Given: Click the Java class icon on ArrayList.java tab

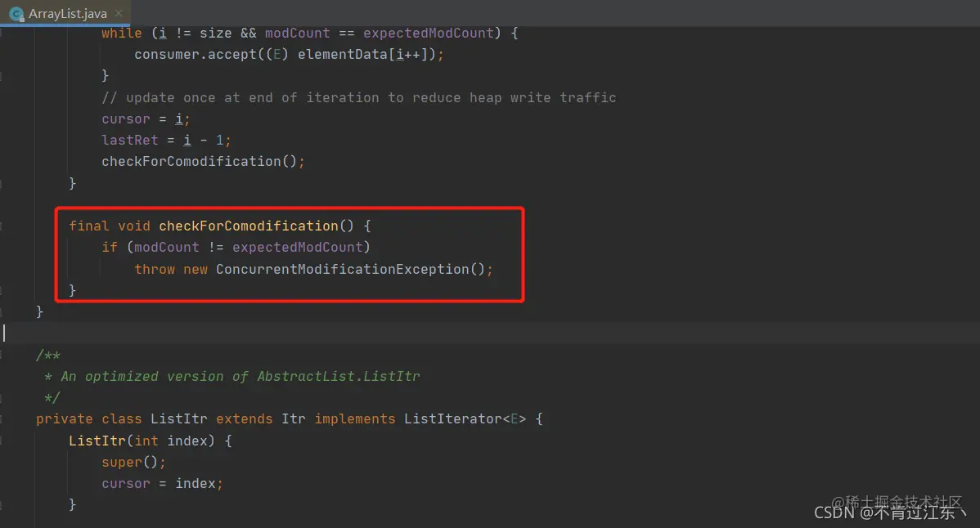Looking at the screenshot, I should (17, 14).
